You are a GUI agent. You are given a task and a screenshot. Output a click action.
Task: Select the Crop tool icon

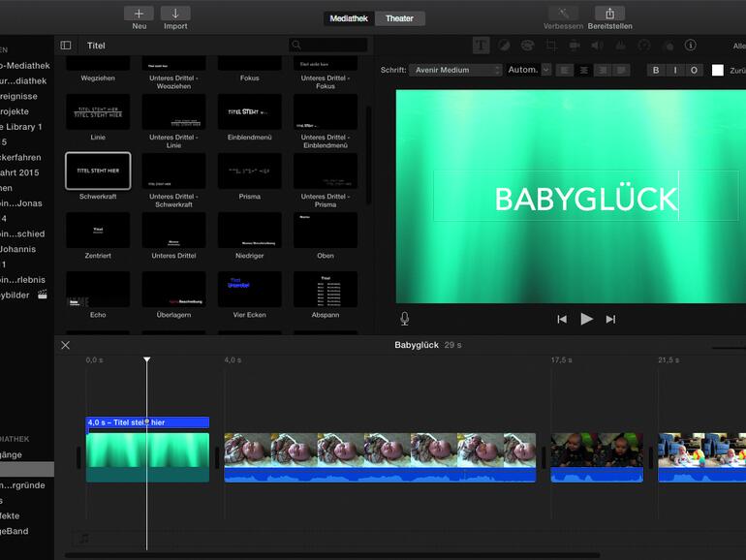click(550, 46)
